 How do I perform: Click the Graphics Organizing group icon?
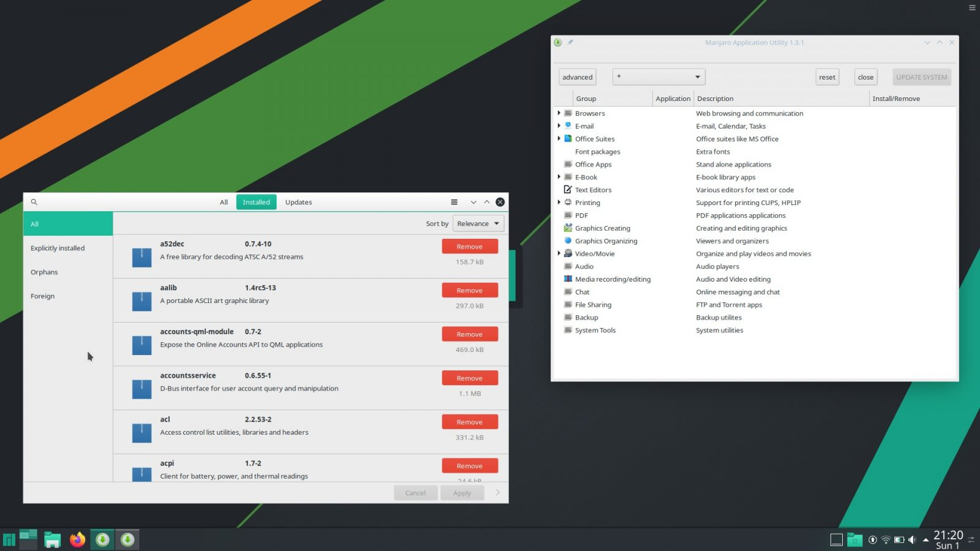click(x=568, y=241)
